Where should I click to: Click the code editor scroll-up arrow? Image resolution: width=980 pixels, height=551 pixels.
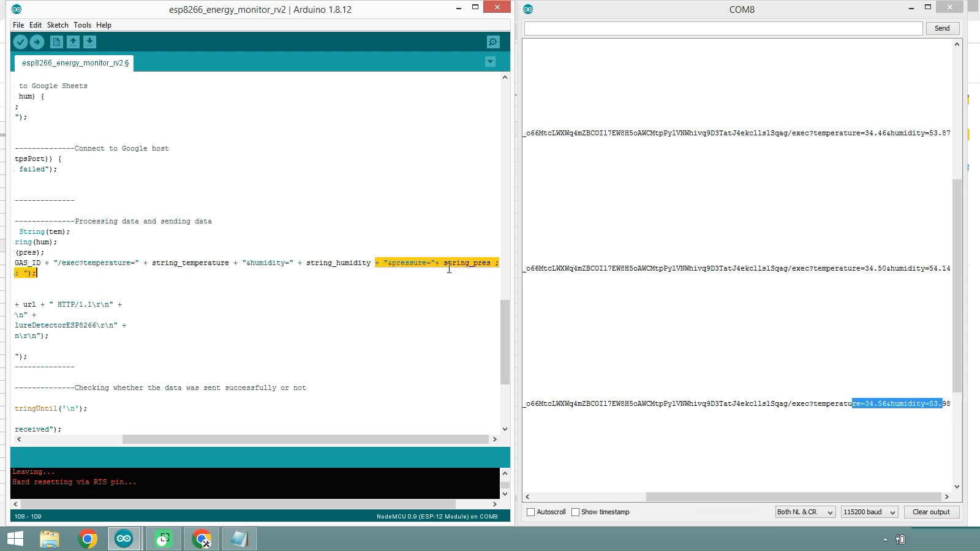coord(505,77)
